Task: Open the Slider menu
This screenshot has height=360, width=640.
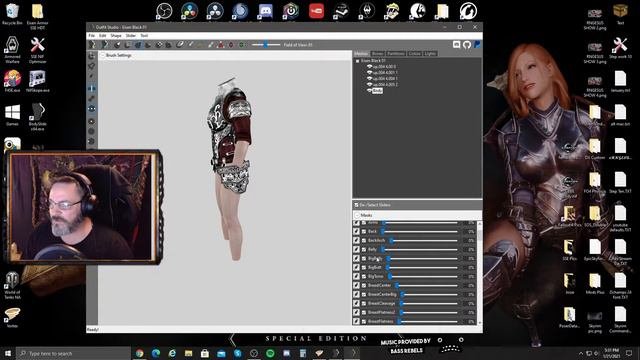Action: [131, 36]
